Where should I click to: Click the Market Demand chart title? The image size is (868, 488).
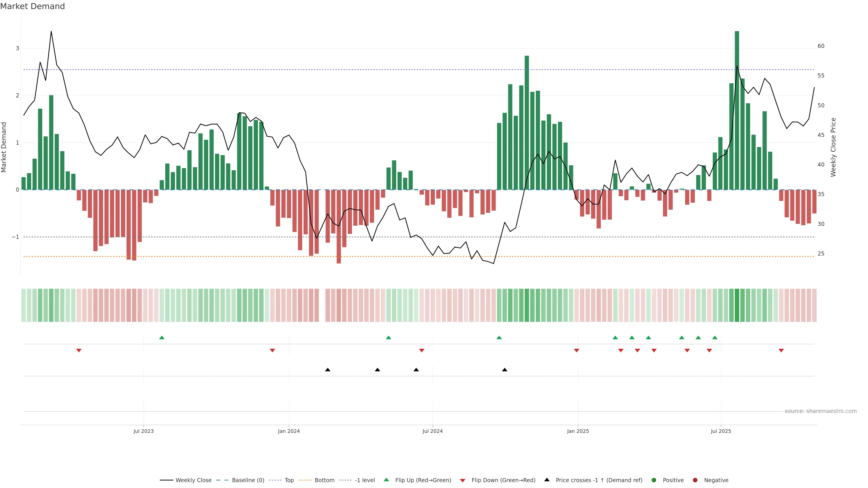(x=32, y=6)
